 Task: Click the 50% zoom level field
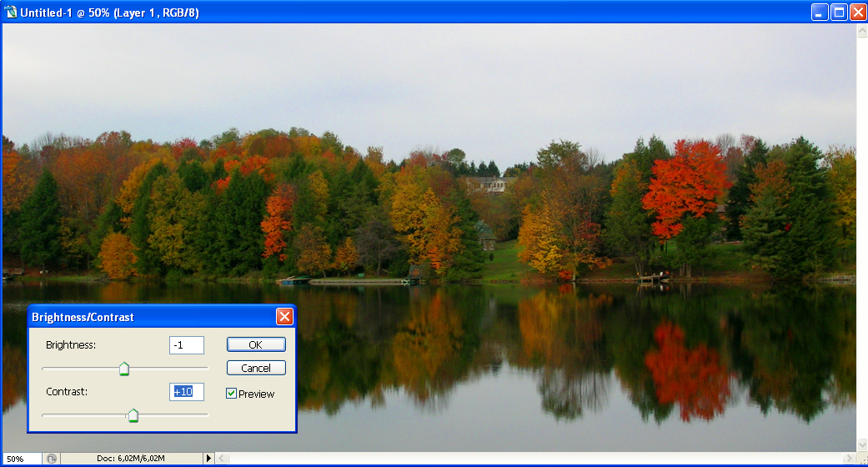[20, 459]
